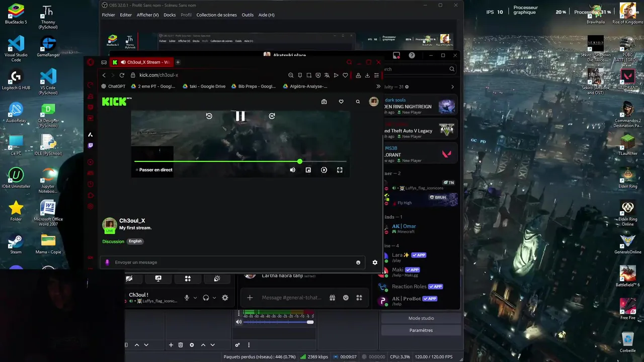The height and width of the screenshot is (362, 644).
Task: Toggle mini player in Kick video
Action: (308, 170)
